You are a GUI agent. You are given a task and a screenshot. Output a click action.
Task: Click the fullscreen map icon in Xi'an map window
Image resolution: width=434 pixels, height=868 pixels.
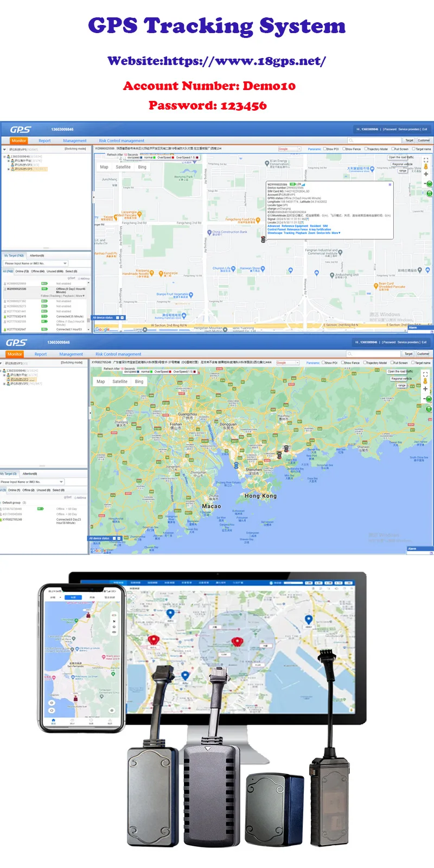pyautogui.click(x=426, y=160)
